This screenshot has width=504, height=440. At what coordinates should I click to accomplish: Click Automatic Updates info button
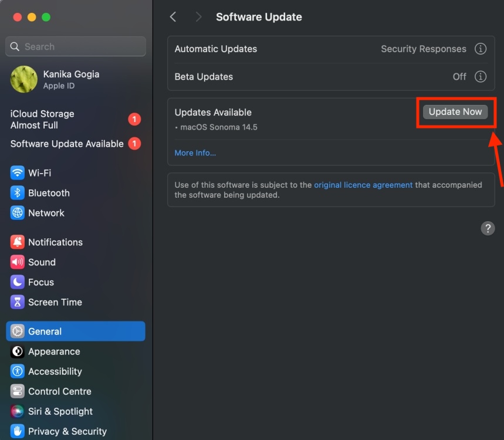[481, 49]
